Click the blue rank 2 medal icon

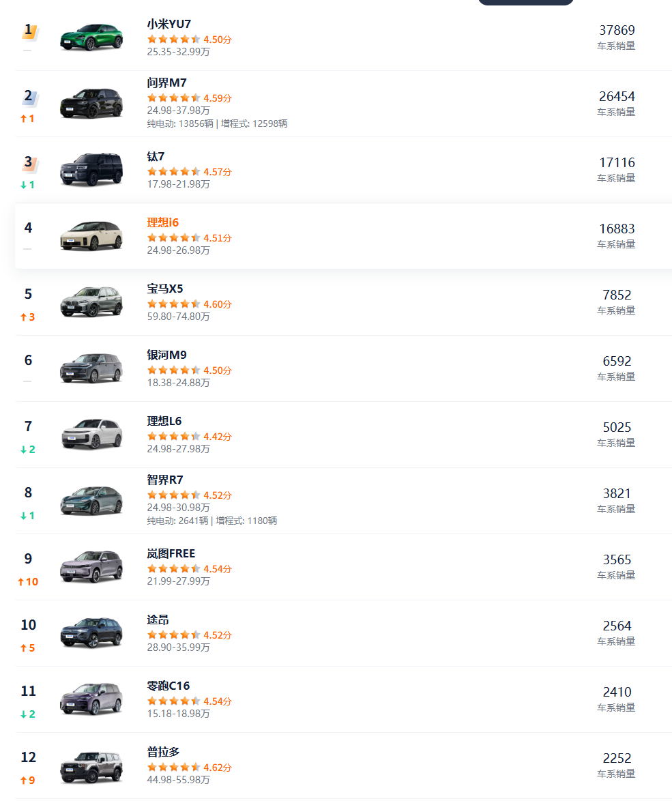[29, 97]
